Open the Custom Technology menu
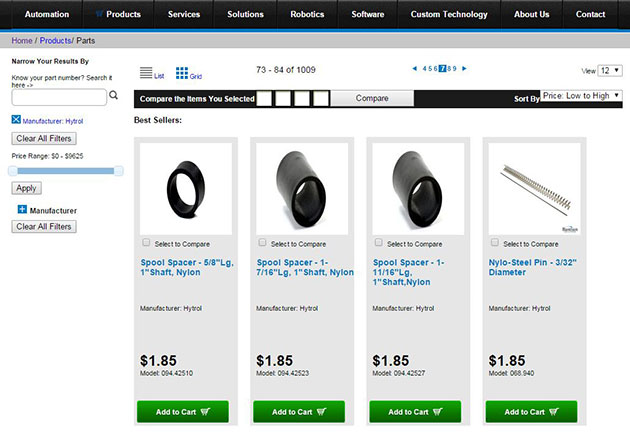This screenshot has height=433, width=630. (x=449, y=14)
